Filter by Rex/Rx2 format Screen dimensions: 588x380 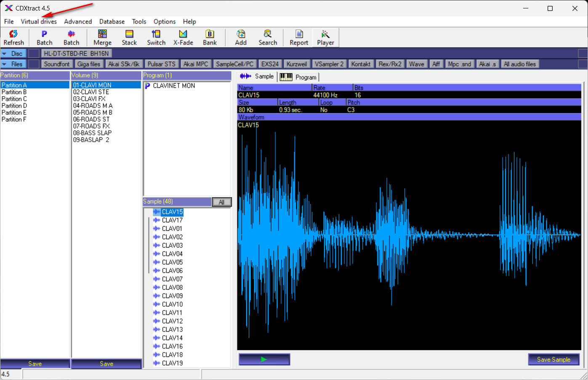[390, 64]
